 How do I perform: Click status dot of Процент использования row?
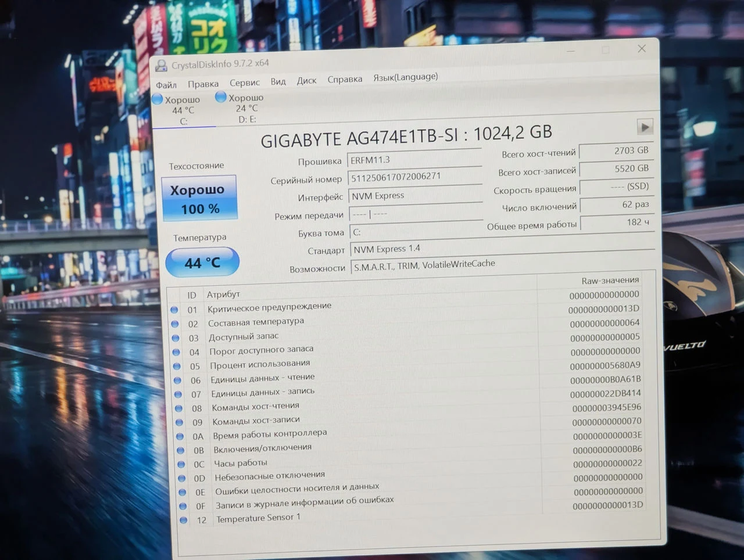click(x=177, y=366)
